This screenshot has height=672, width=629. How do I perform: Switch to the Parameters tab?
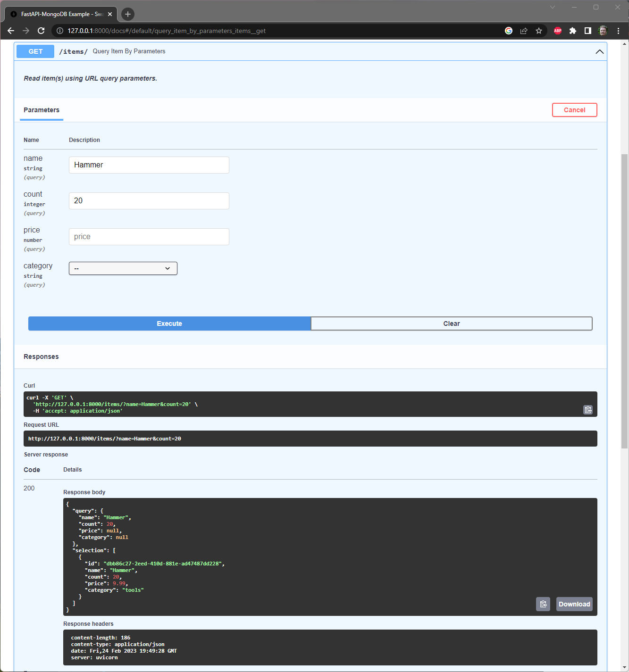click(41, 110)
